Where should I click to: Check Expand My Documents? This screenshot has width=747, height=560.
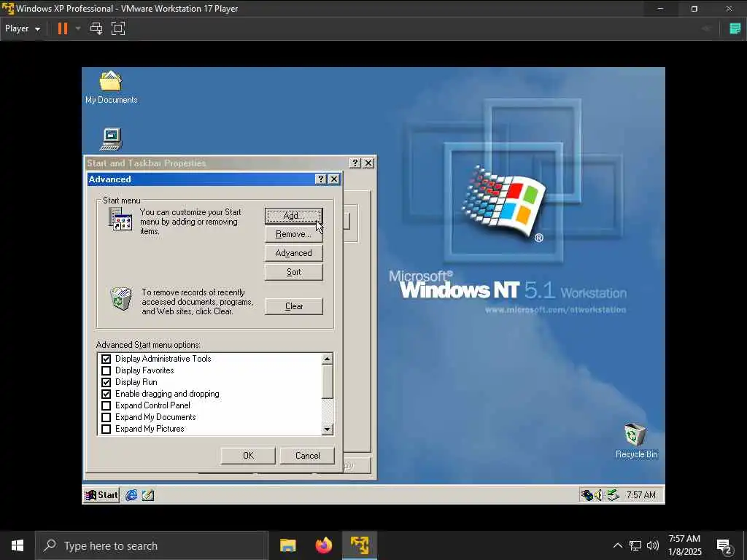[107, 417]
